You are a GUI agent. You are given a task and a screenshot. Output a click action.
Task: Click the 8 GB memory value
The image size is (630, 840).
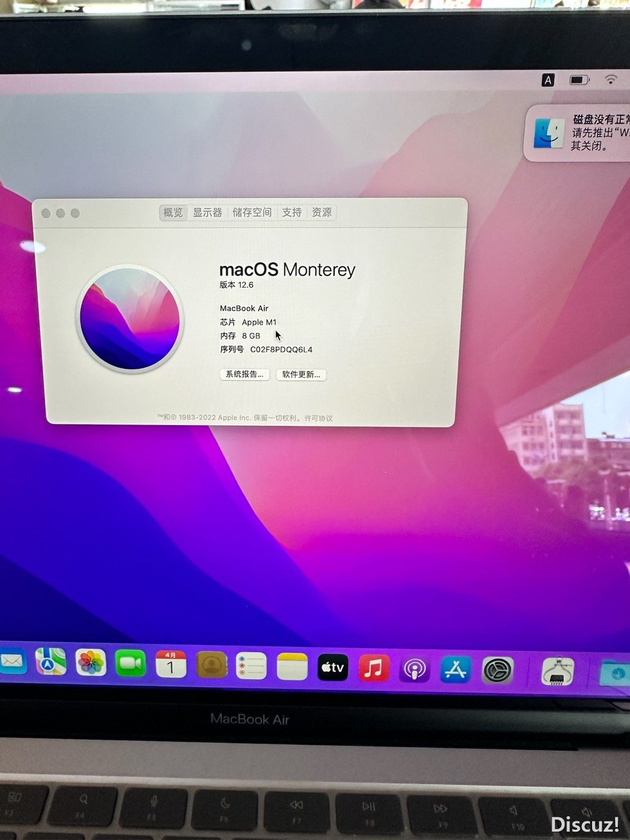pos(251,336)
